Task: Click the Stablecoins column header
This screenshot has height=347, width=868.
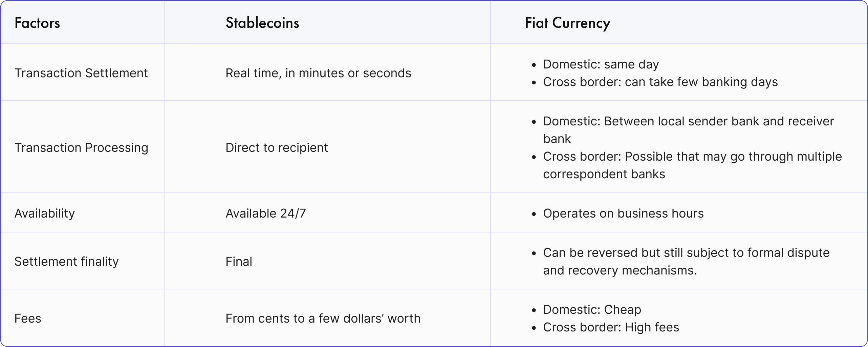Action: tap(262, 23)
